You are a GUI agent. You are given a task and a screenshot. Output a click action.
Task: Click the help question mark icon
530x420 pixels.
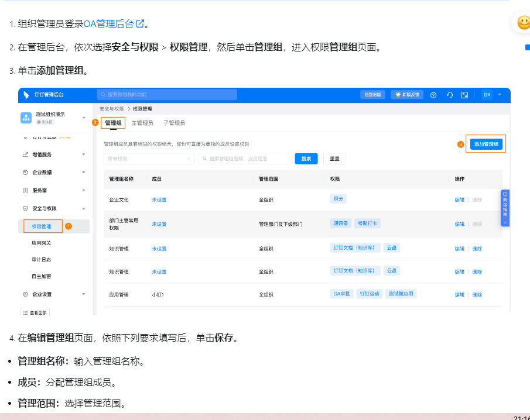433,95
